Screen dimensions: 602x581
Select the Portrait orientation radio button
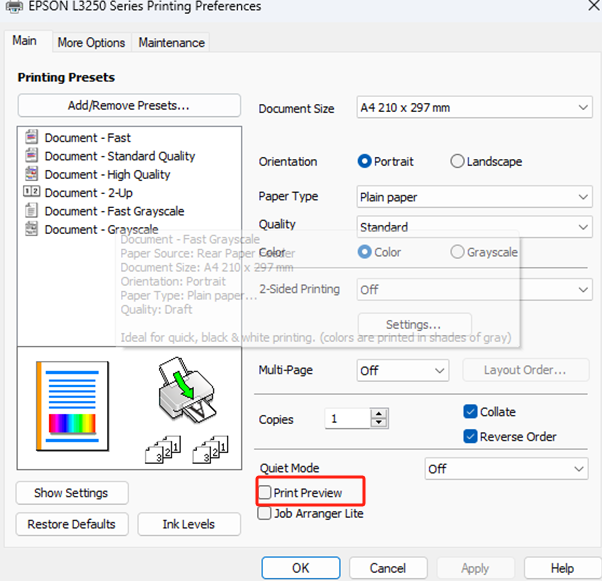(364, 161)
